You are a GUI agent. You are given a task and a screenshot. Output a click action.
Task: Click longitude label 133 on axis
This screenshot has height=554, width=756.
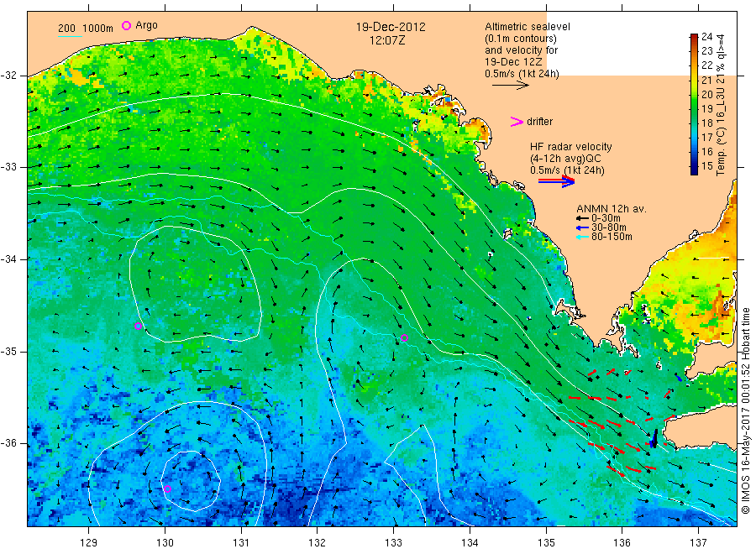(x=393, y=543)
